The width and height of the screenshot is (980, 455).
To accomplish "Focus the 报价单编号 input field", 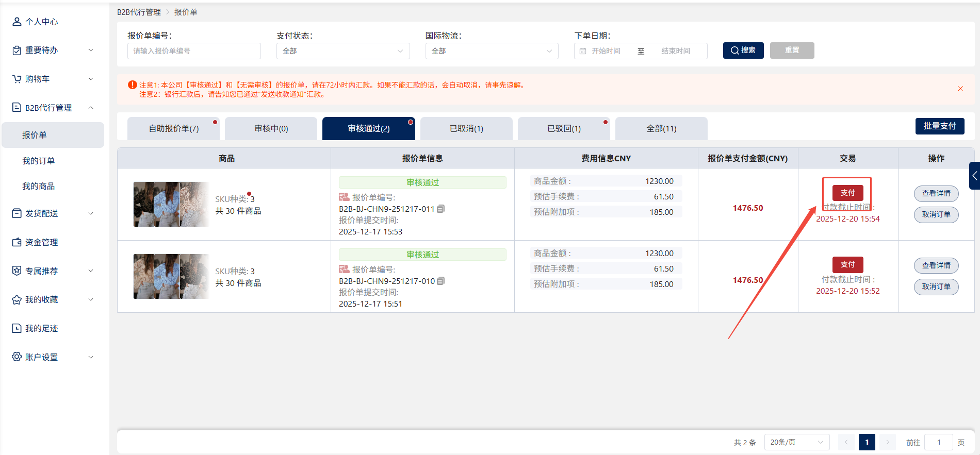I will pyautogui.click(x=194, y=51).
